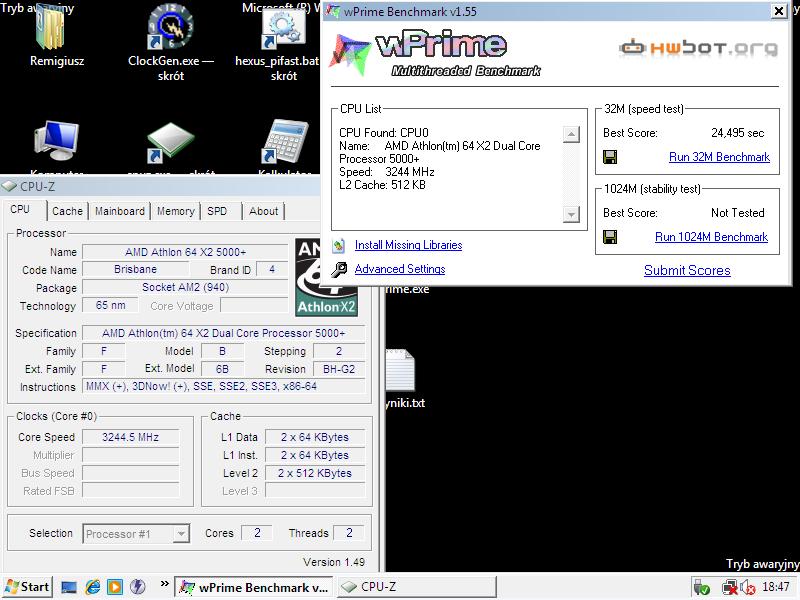Switch to CPU-Z taskbar button
The image size is (800, 600).
(416, 588)
